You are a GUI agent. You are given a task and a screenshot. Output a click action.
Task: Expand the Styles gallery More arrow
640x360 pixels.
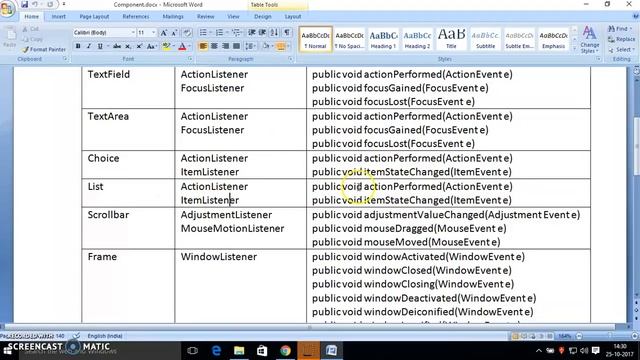coord(574,49)
